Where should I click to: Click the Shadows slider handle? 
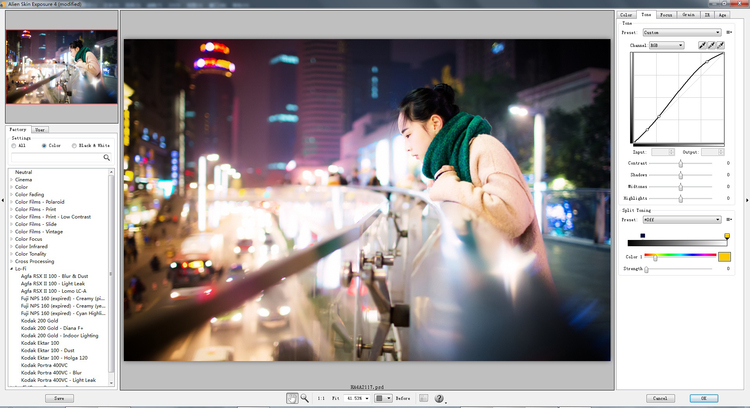tap(680, 175)
